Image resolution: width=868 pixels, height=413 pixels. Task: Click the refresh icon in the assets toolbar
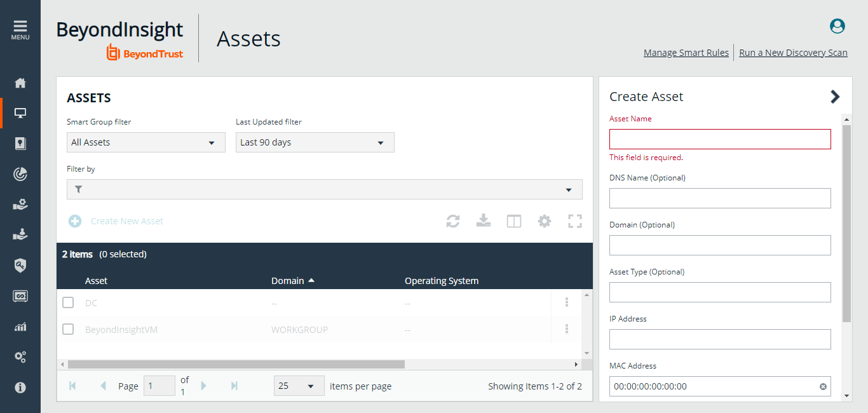tap(452, 221)
